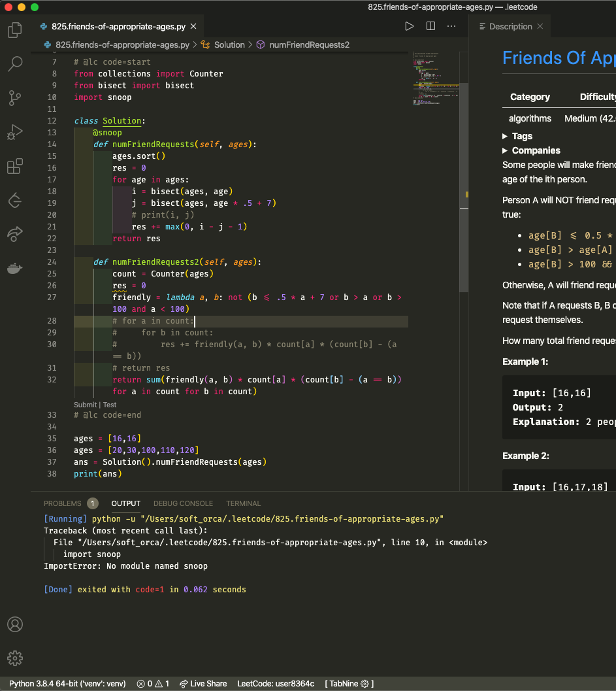616x691 pixels.
Task: Split the editor into two panes
Action: click(x=432, y=25)
